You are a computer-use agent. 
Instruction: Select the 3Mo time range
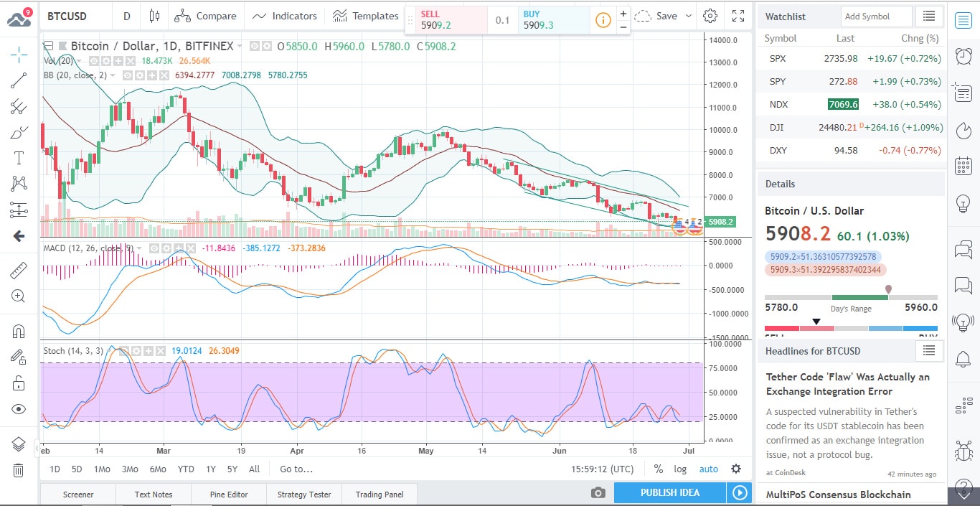pyautogui.click(x=130, y=469)
